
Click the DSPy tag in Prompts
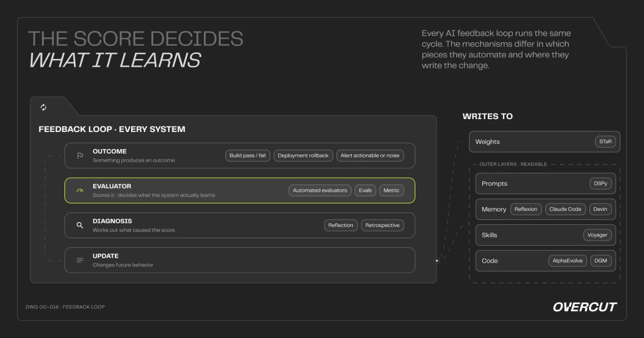pos(601,183)
